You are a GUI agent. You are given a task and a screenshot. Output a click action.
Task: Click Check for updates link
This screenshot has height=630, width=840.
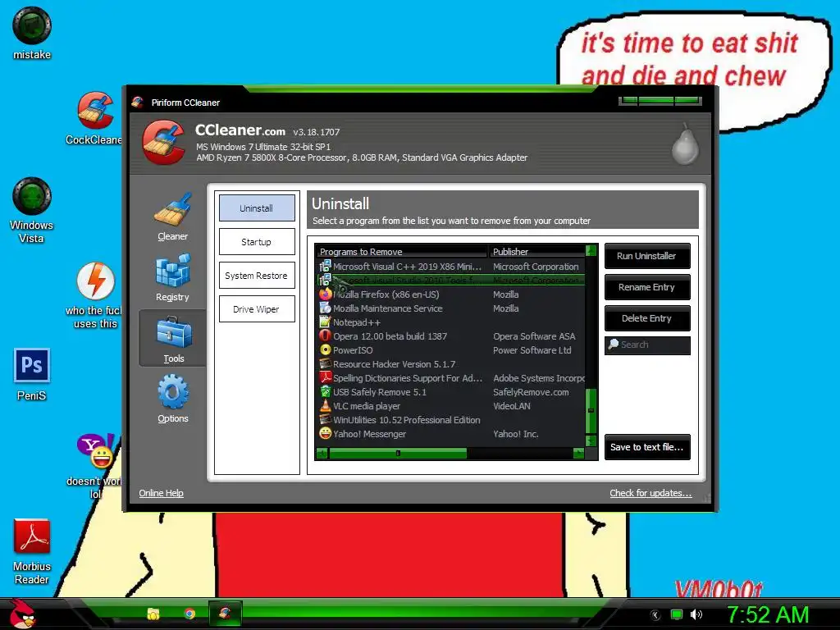click(651, 493)
